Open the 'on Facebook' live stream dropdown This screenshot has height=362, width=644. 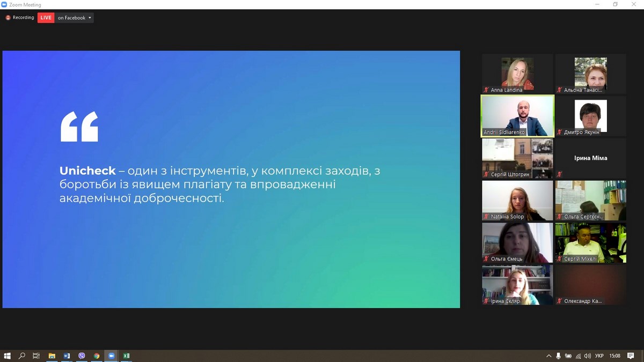75,18
